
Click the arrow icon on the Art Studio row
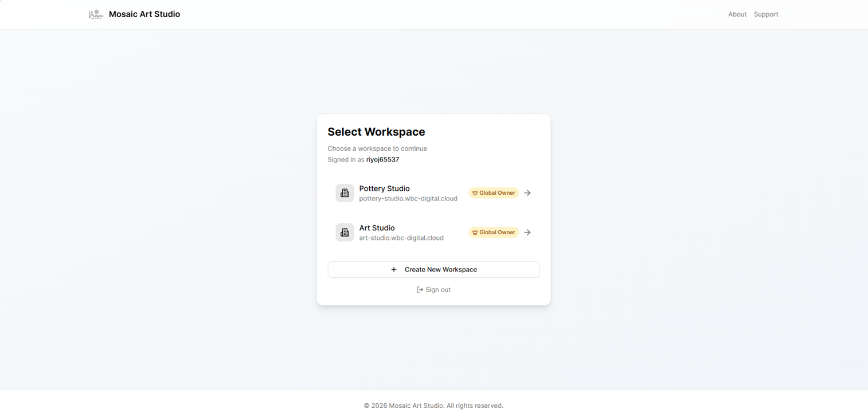click(x=527, y=232)
